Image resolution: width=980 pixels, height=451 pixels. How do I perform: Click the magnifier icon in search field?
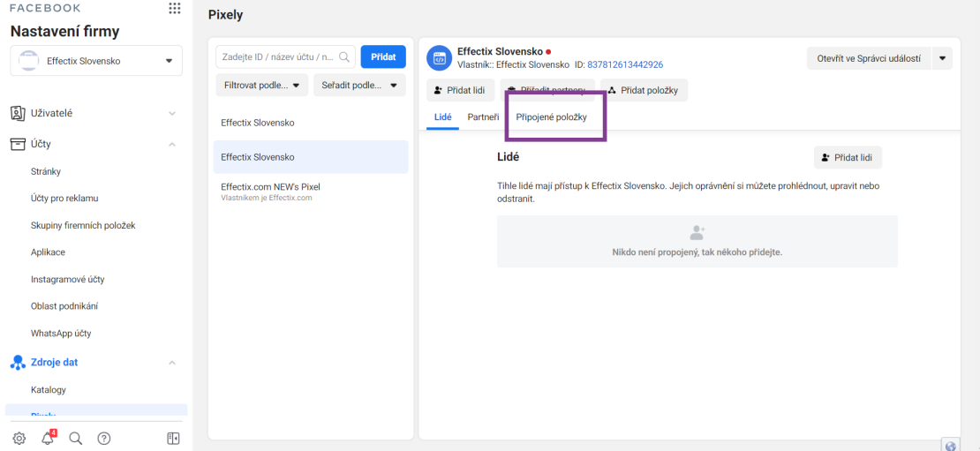coord(343,56)
